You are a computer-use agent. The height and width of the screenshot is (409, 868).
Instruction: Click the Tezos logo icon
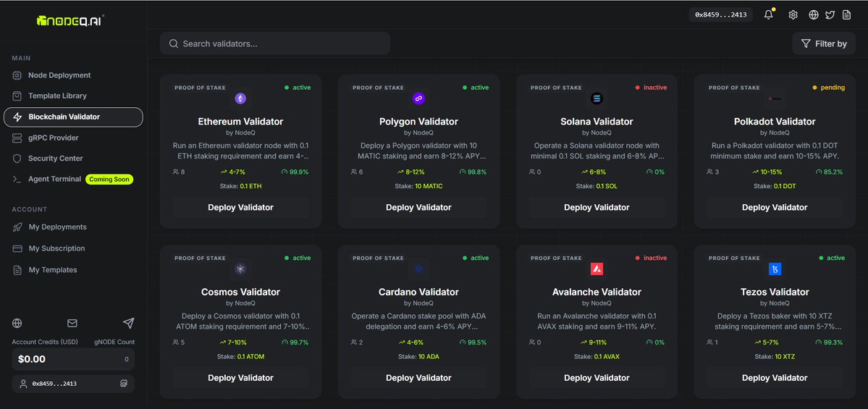[775, 269]
